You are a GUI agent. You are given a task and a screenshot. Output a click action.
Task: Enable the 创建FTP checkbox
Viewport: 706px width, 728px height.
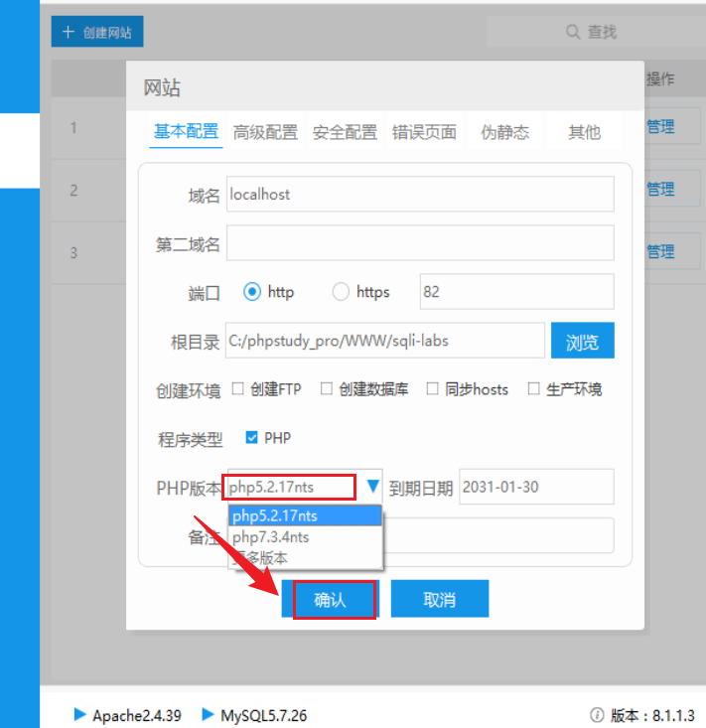tap(237, 388)
